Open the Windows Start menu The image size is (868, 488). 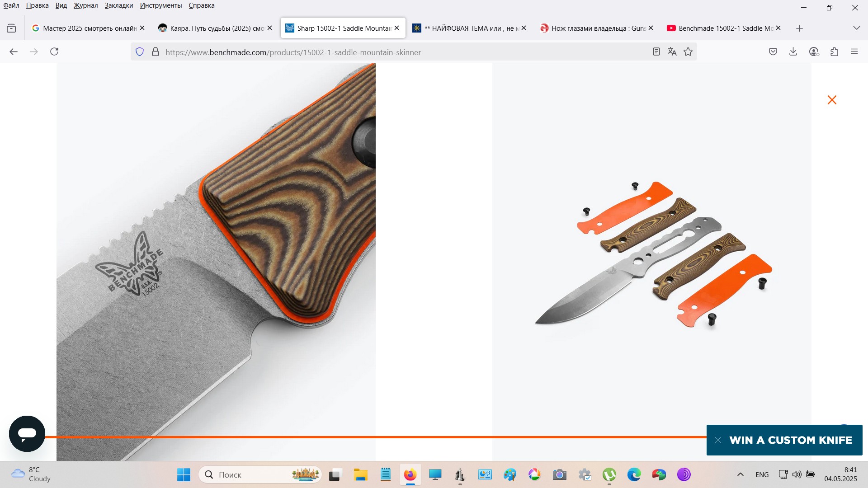184,475
